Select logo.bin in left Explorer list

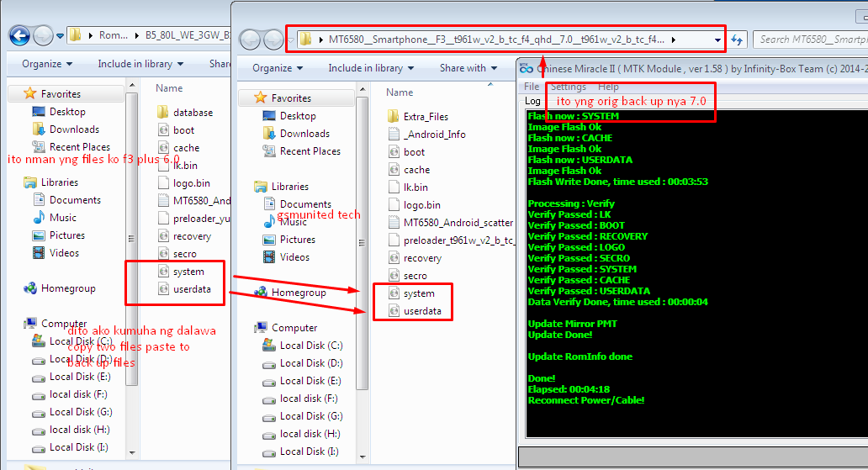[x=184, y=184]
